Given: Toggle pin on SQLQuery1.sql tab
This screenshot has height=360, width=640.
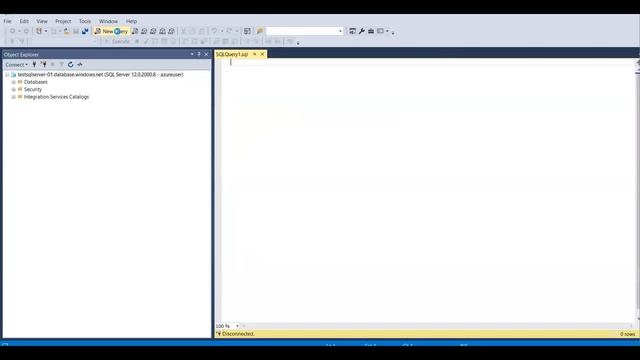Looking at the screenshot, I should pos(255,54).
